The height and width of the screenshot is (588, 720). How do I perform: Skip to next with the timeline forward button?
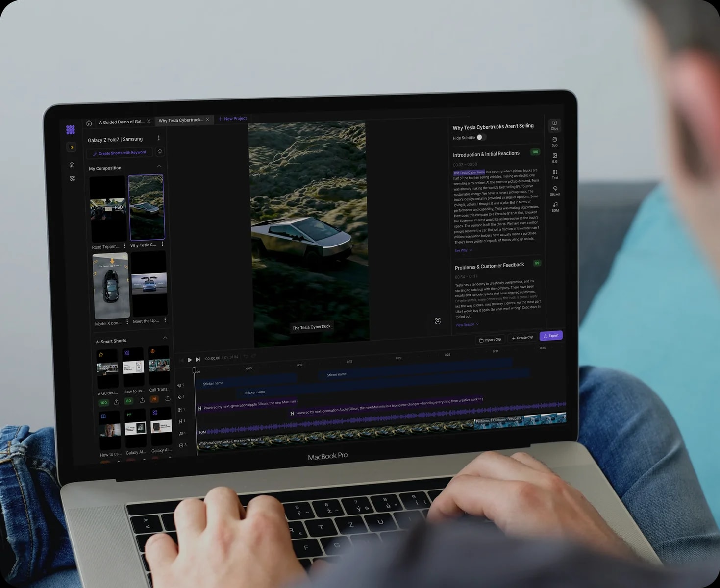click(x=198, y=359)
